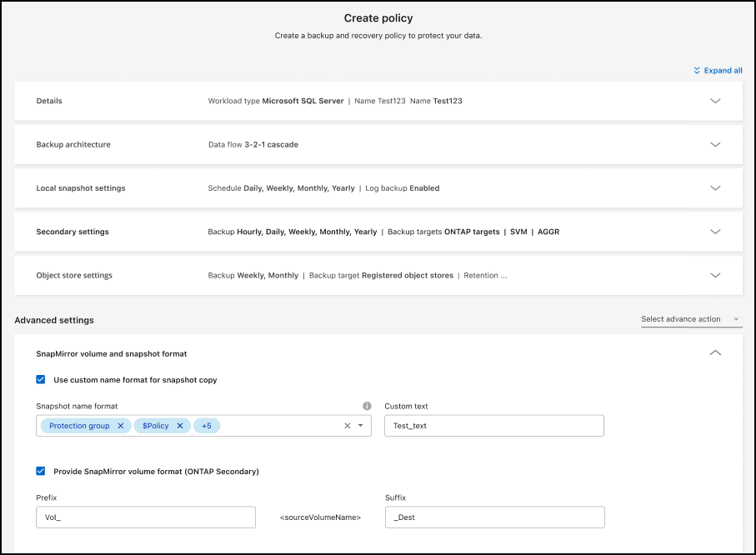The image size is (756, 555).
Task: Clear all snapshot name format tokens
Action: tap(346, 425)
